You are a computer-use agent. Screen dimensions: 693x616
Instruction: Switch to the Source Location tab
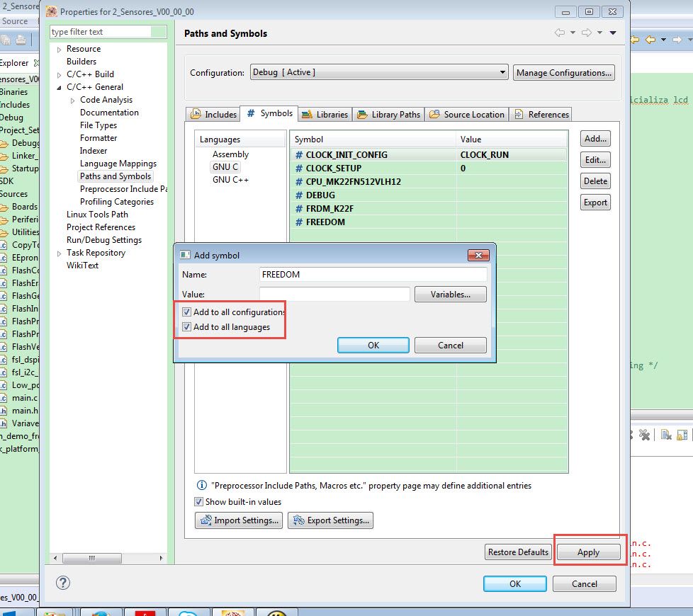467,115
